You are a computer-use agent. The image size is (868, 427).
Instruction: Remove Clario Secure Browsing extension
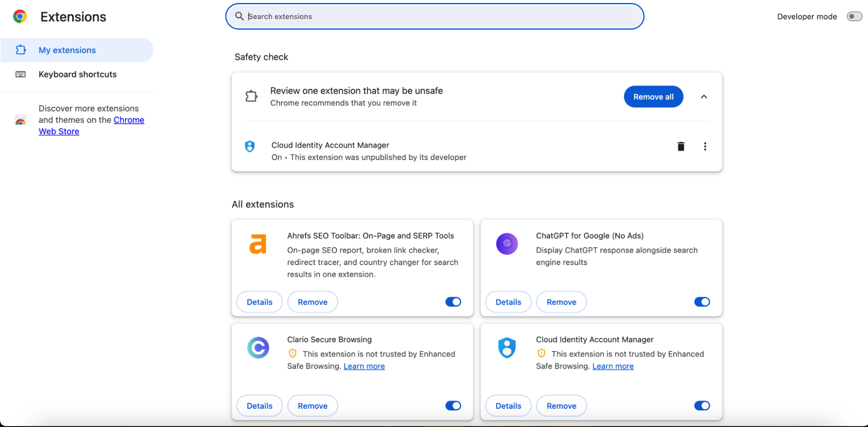click(x=313, y=405)
